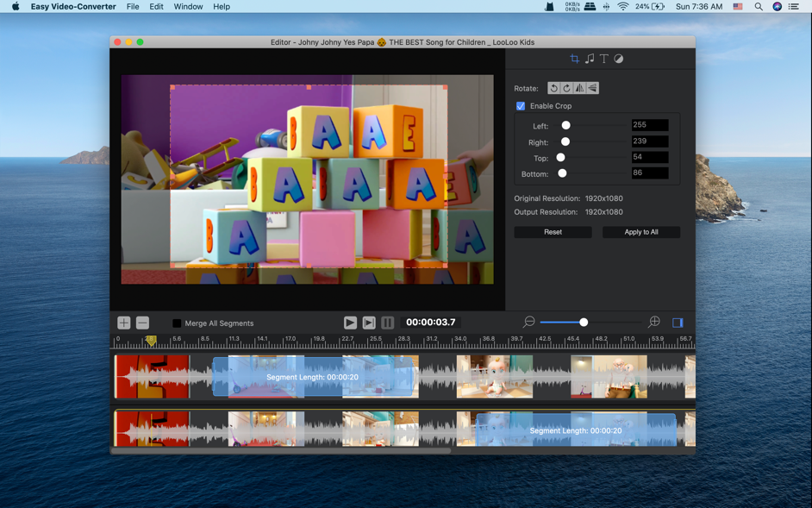Select the Crop tab icon
This screenshot has height=508, width=812.
[x=574, y=59]
